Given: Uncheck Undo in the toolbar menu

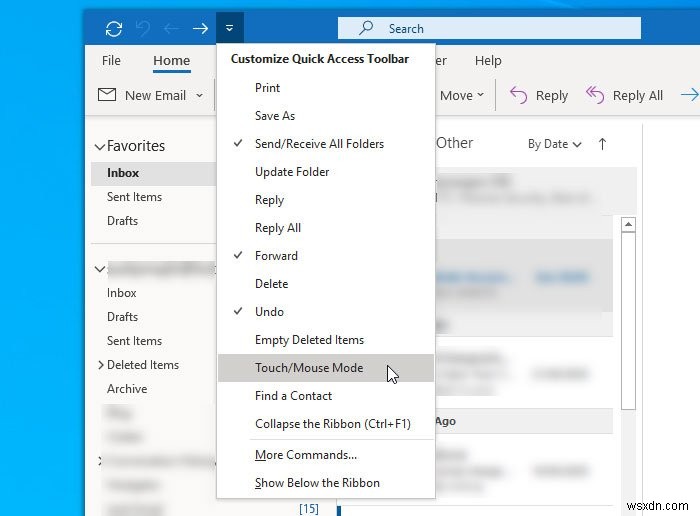Looking at the screenshot, I should pyautogui.click(x=326, y=312).
